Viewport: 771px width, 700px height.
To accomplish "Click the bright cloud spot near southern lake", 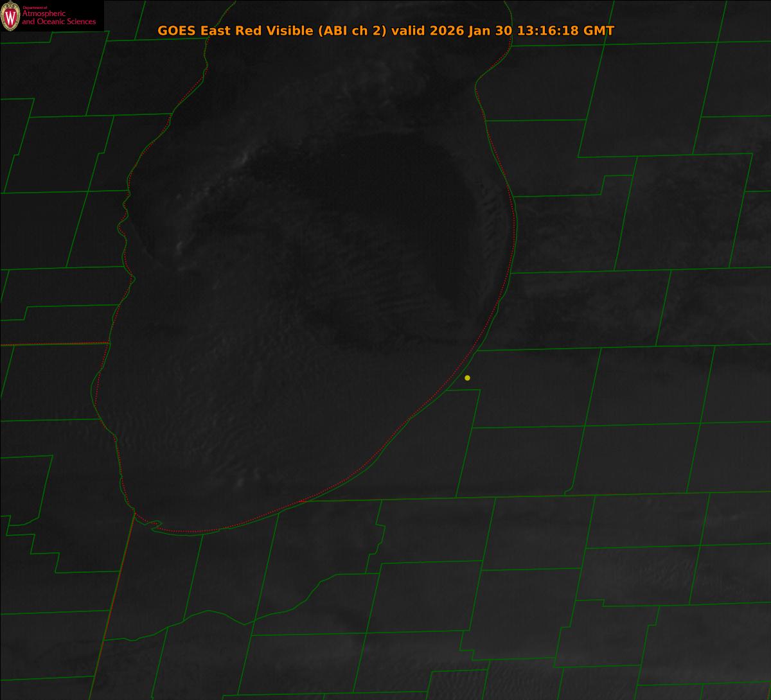I will pyautogui.click(x=242, y=482).
